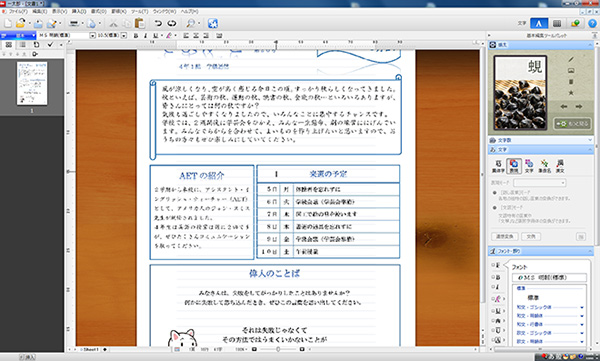
Task: Click the blue puzzle piece icon in toolbar
Action: [213, 23]
